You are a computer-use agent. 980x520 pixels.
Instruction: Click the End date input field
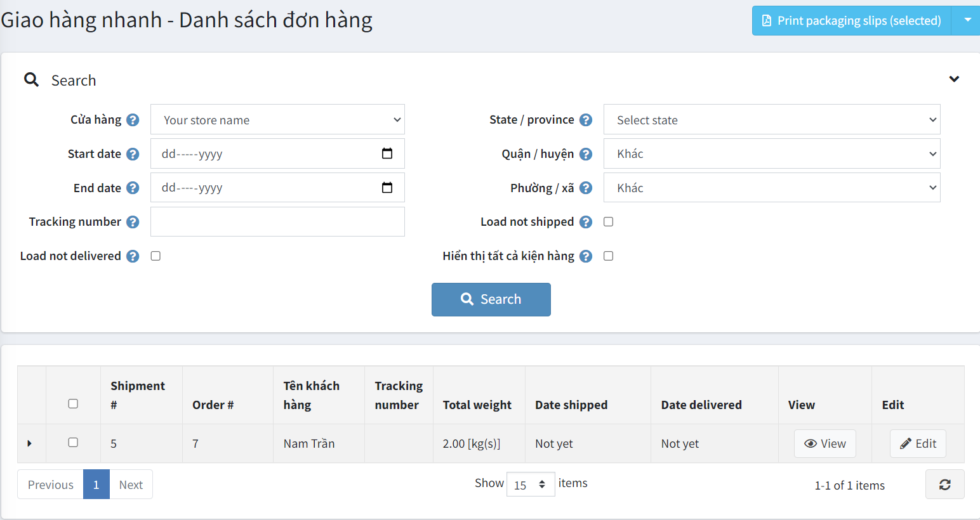coord(277,187)
